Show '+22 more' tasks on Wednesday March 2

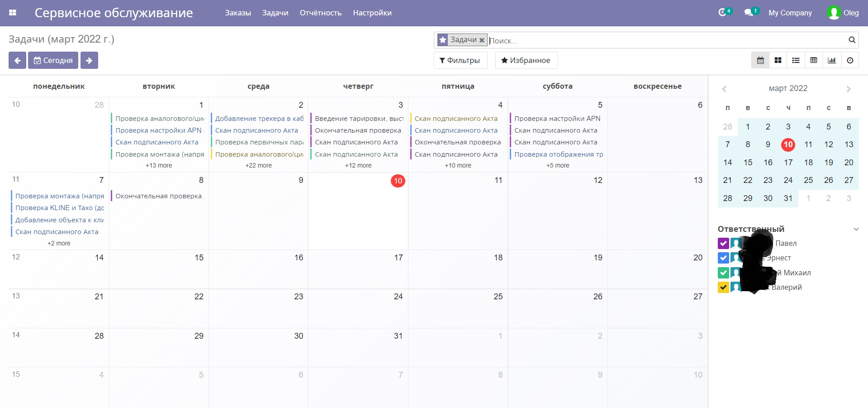[258, 165]
